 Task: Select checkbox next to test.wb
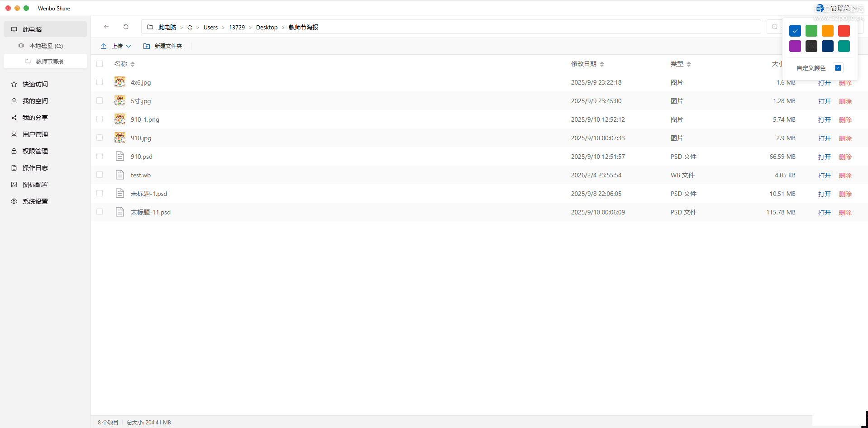[x=100, y=175]
